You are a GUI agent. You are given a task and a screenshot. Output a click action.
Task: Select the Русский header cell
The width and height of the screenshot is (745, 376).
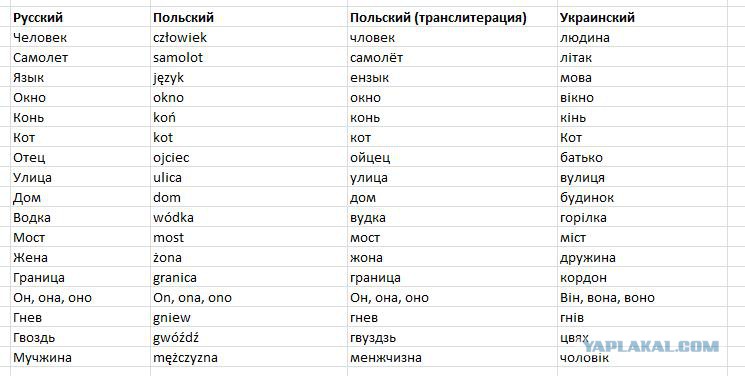[x=80, y=18]
